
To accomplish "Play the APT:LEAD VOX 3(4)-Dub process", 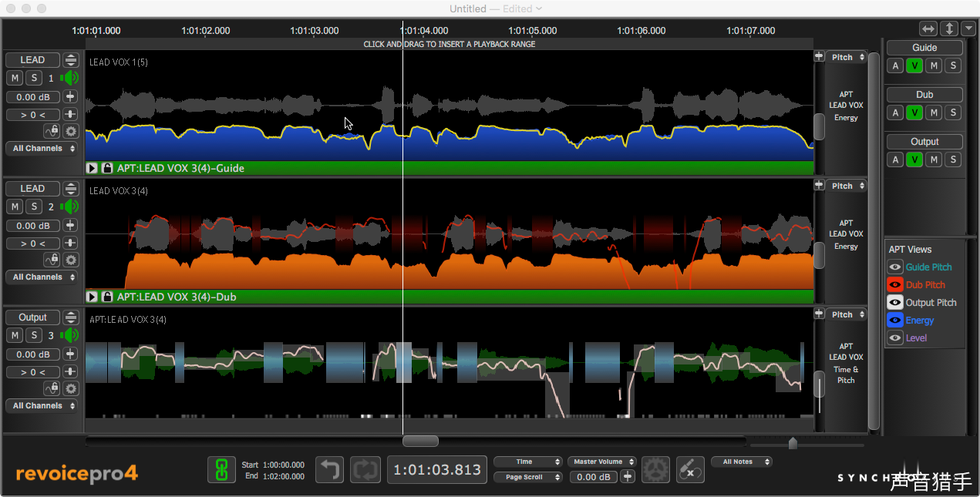I will coord(93,297).
